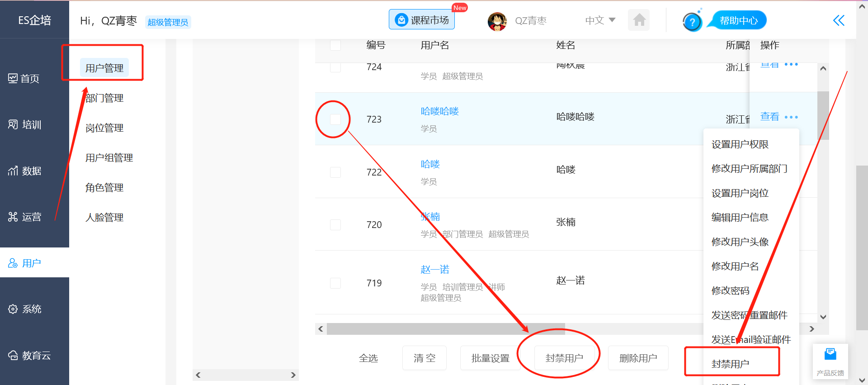Open 数据 in the left sidebar

pos(25,171)
